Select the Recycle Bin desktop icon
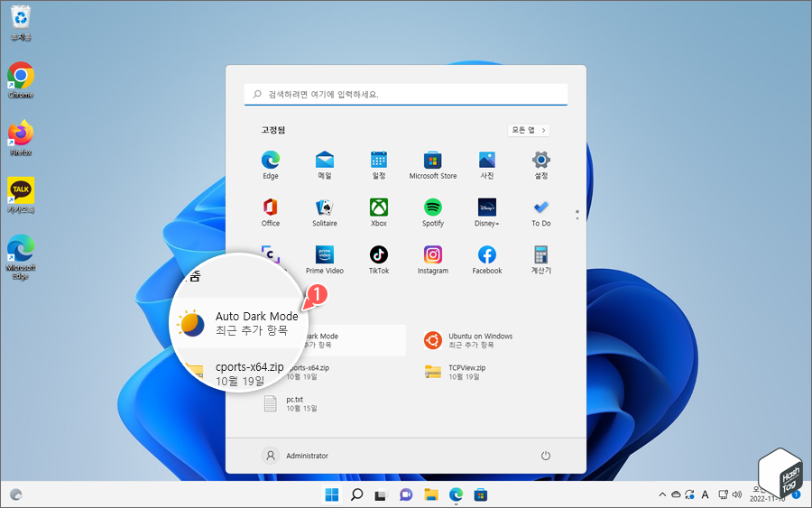The image size is (812, 508). pos(21,23)
